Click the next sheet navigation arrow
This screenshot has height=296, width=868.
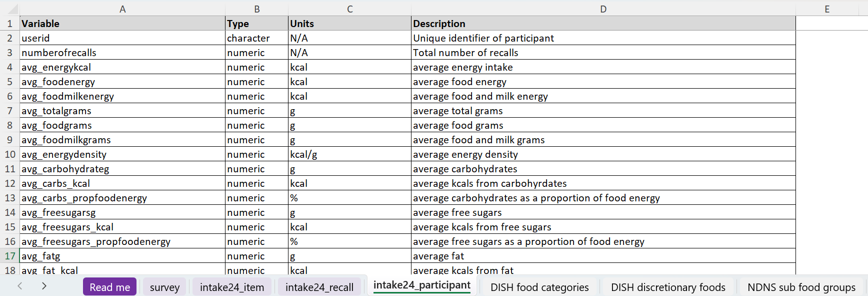click(x=44, y=286)
